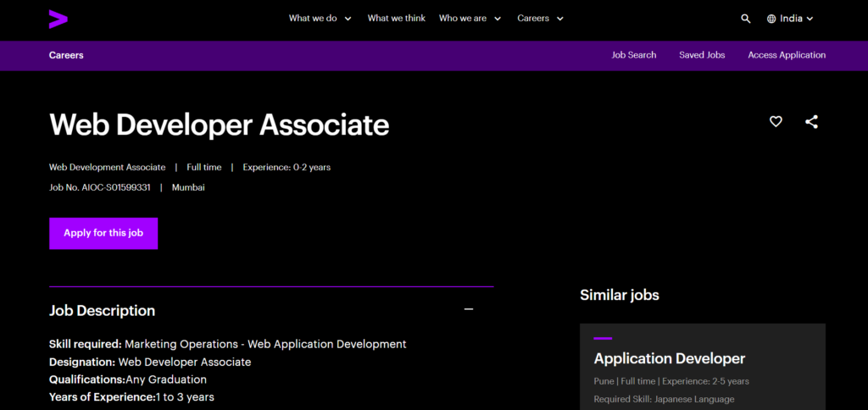
Task: Click the Job Description section heading
Action: coord(102,311)
